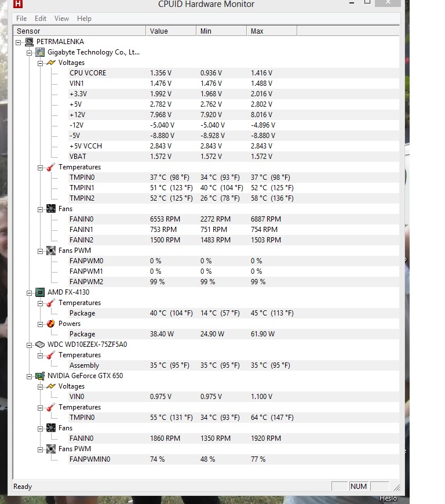Screen dimensions: 445x504
Task: Click the 64 °C max GPU temperature
Action: (x=272, y=418)
